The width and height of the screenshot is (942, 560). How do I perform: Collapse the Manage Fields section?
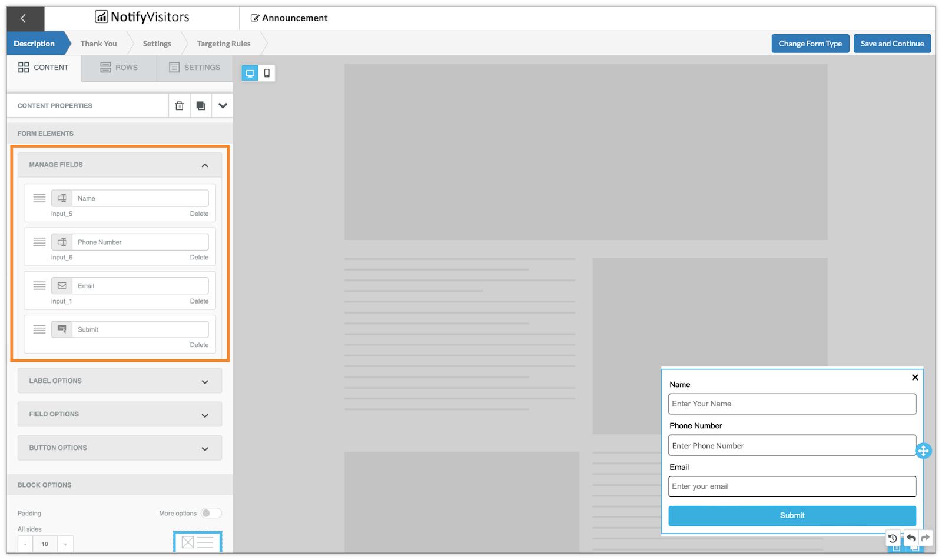pos(120,165)
